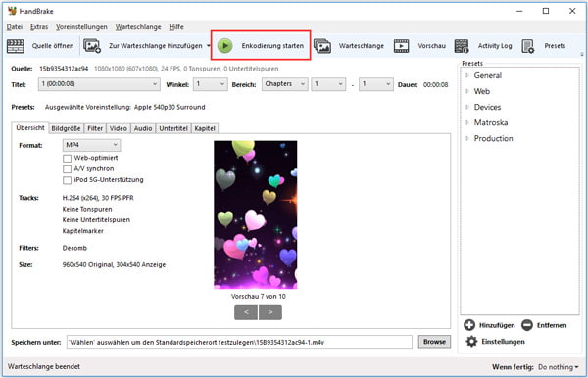Show the next preview image arrow
The image size is (588, 378).
coord(270,312)
